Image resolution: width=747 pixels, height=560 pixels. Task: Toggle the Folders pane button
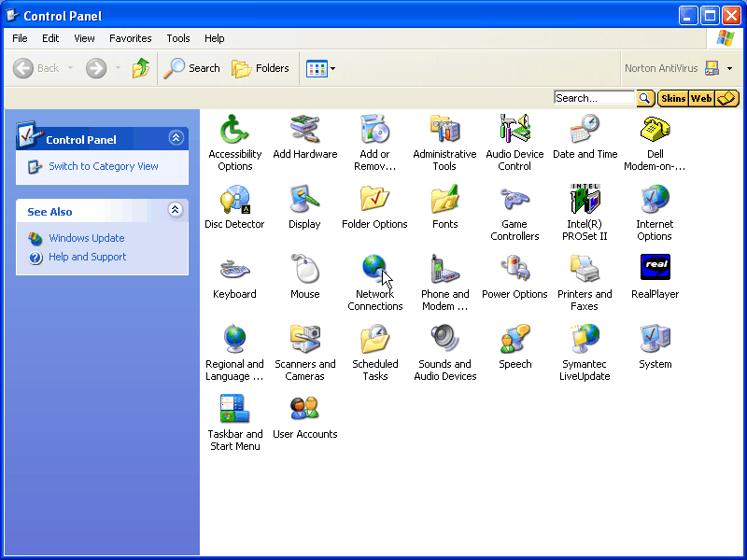coord(261,68)
